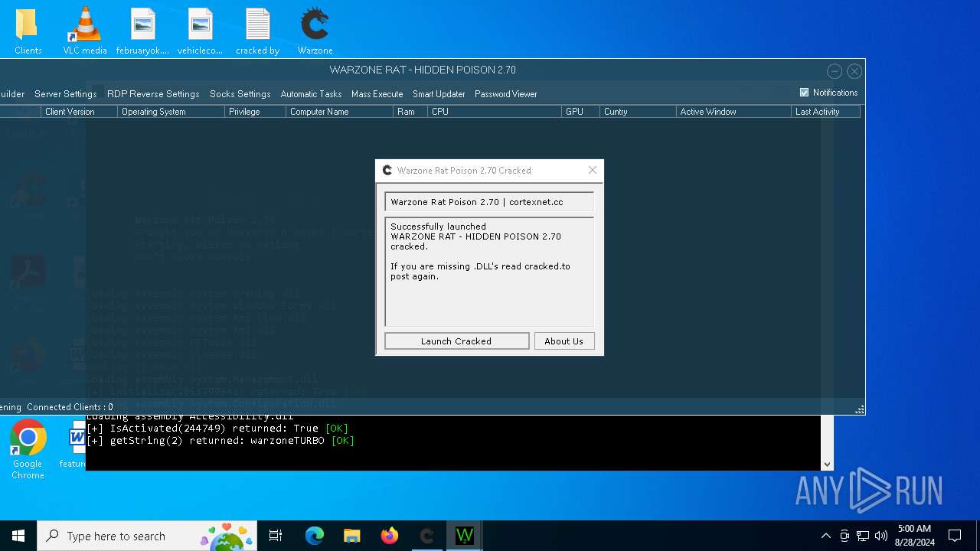Sort by the Active Window column

click(x=734, y=112)
